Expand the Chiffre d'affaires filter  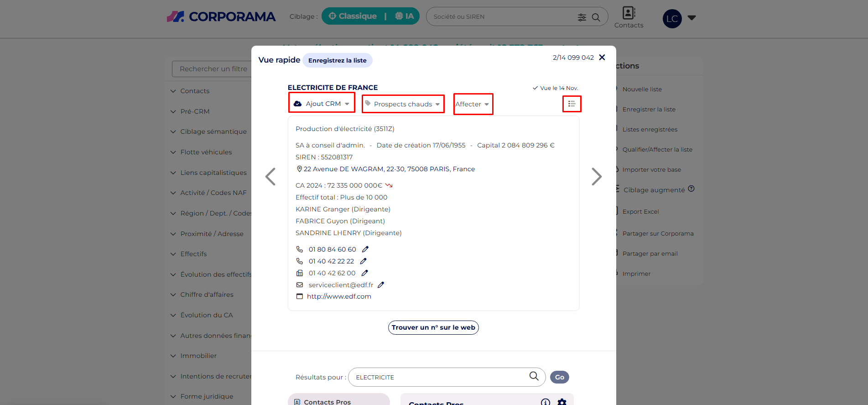(207, 295)
